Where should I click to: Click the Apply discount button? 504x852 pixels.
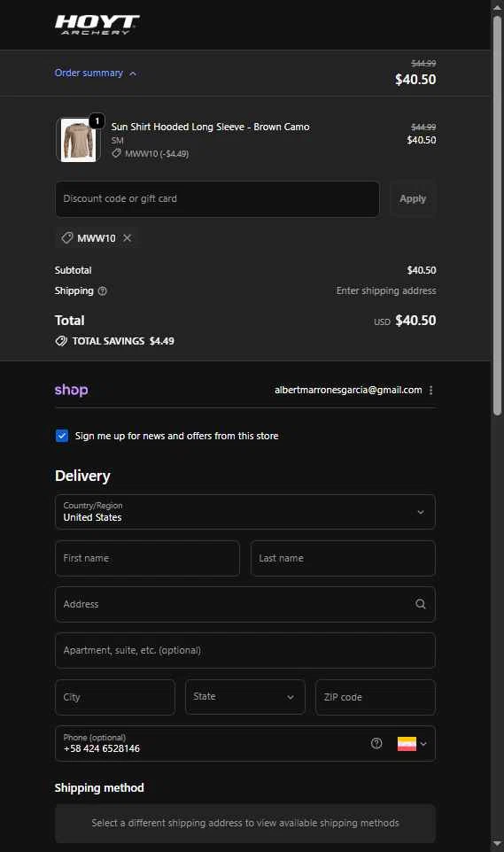413,199
